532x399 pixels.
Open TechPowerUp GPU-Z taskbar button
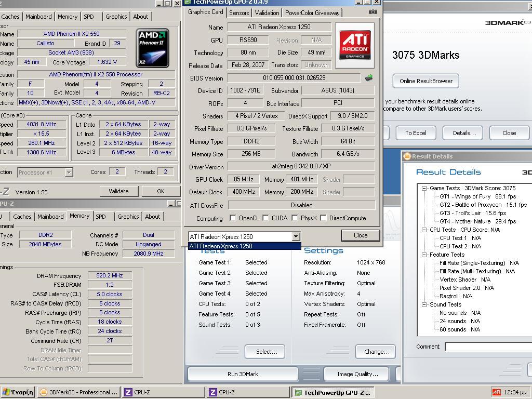[333, 393]
